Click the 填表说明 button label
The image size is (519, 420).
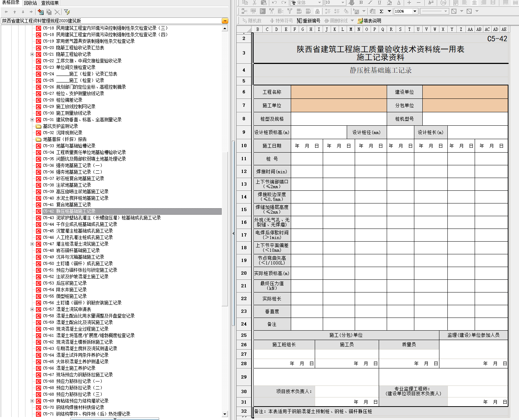coord(372,21)
